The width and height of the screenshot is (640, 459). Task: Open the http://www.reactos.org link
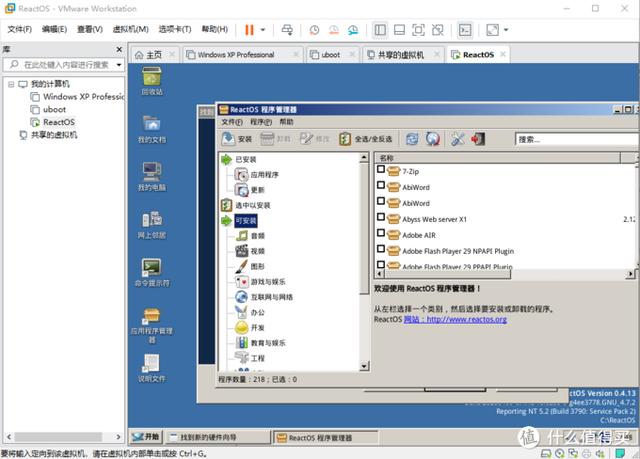[467, 319]
